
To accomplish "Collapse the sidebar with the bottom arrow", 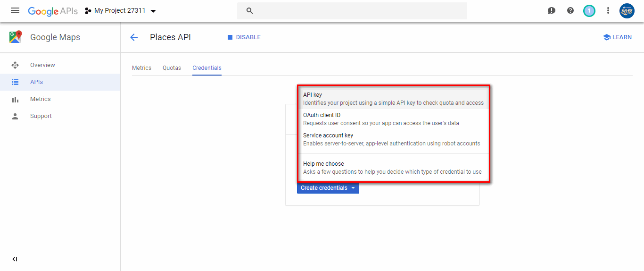I will pyautogui.click(x=15, y=259).
